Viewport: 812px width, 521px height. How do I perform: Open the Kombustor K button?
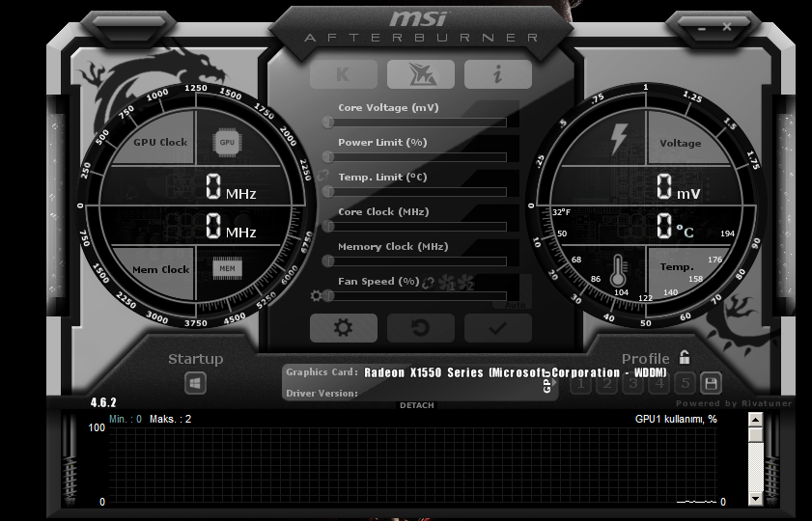(x=344, y=74)
